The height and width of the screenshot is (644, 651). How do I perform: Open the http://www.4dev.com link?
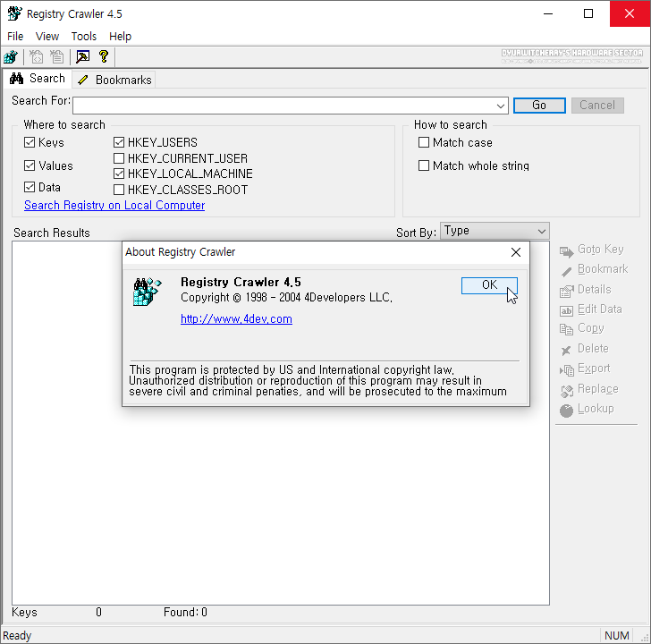click(x=236, y=319)
